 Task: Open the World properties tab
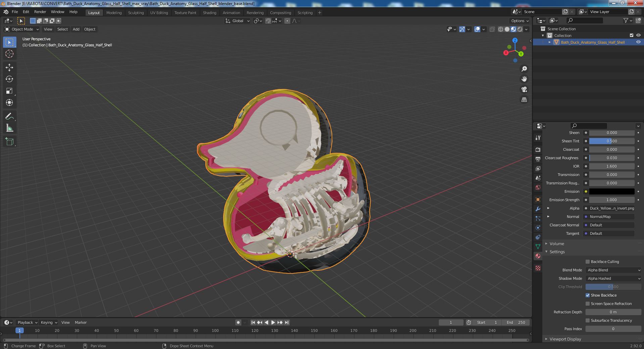click(538, 187)
